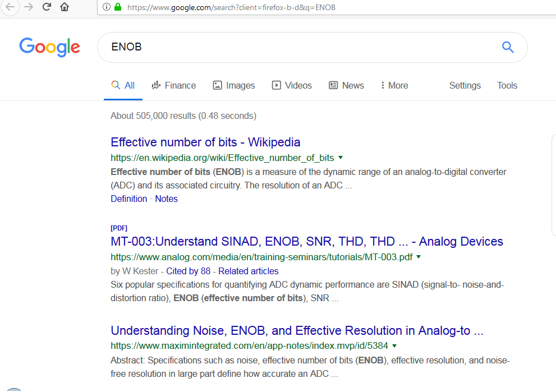Screen dimensions: 556x392
Task: Switch to the Videos tab
Action: click(292, 85)
